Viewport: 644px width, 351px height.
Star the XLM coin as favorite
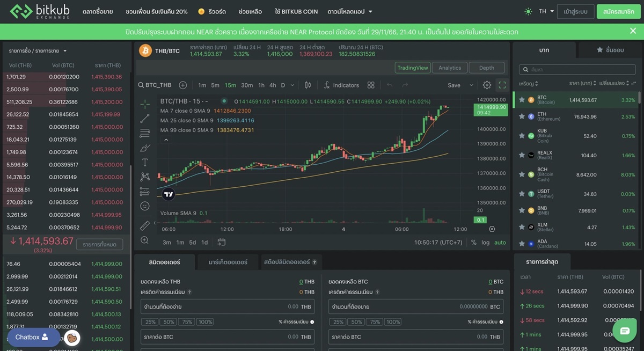[522, 227]
